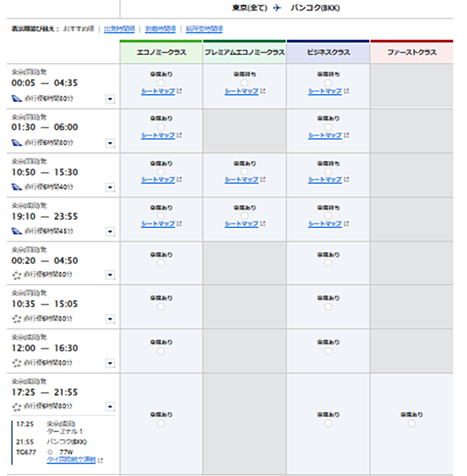467x476 pixels.
Task: Click external-link icon beside economy シートマップ for 01:30 flight
Action: coord(179,135)
